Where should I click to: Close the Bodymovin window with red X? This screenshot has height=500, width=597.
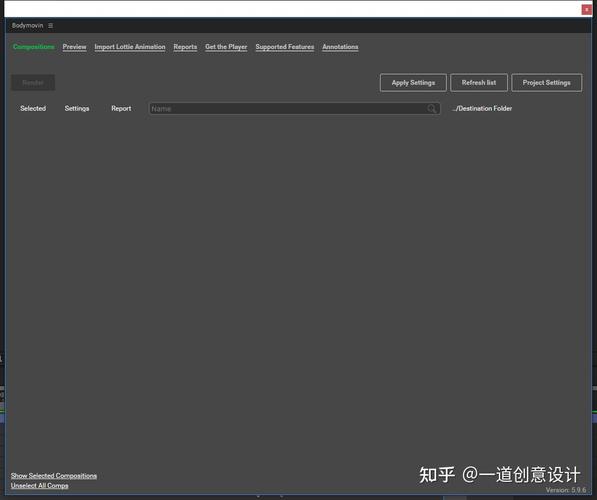pyautogui.click(x=586, y=10)
